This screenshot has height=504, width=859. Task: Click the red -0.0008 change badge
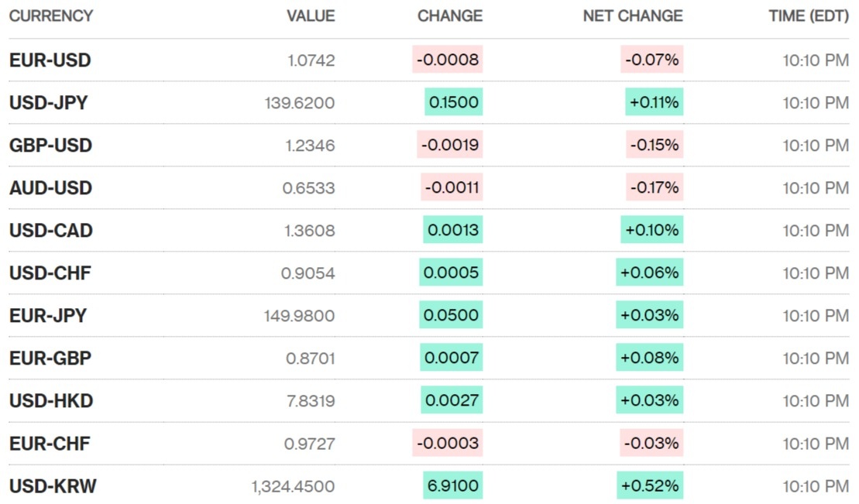point(447,60)
